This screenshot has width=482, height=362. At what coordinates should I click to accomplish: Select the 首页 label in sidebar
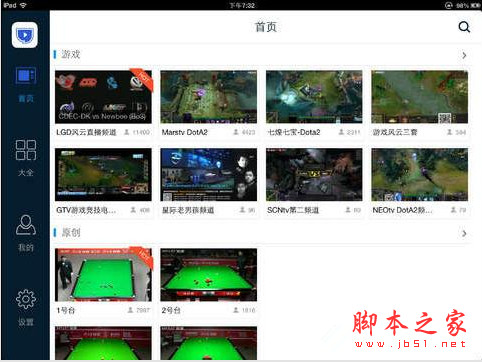26,99
